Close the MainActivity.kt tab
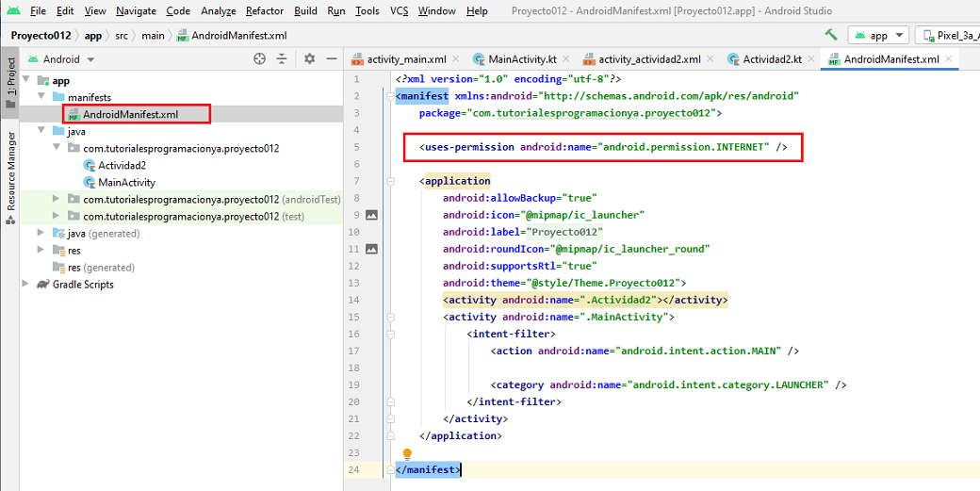 coord(565,58)
